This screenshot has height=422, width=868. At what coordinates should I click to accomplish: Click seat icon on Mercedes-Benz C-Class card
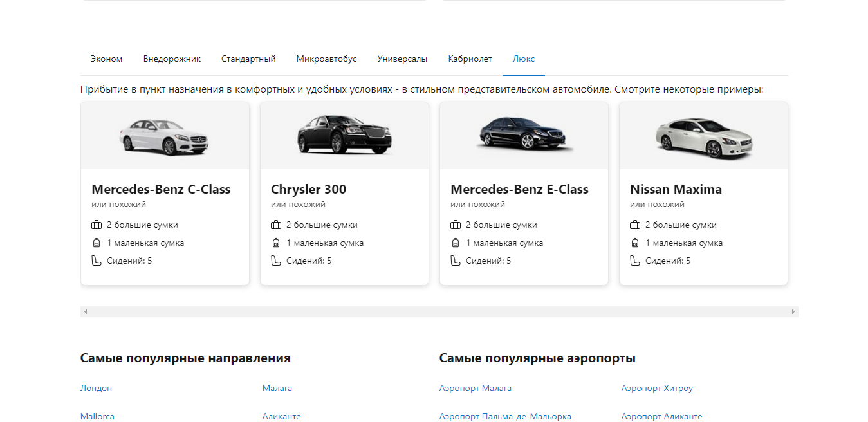click(97, 261)
